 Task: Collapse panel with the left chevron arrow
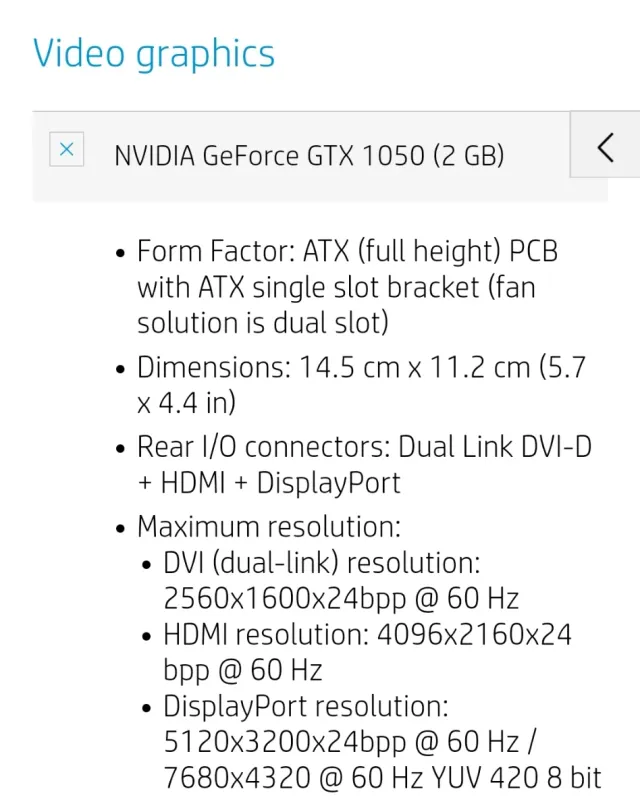pos(605,147)
